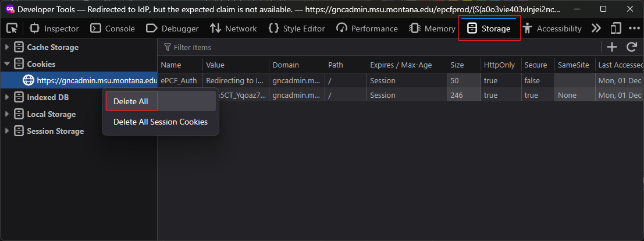This screenshot has width=644, height=241.
Task: Collapse the Cookies tree node
Action: 6,64
